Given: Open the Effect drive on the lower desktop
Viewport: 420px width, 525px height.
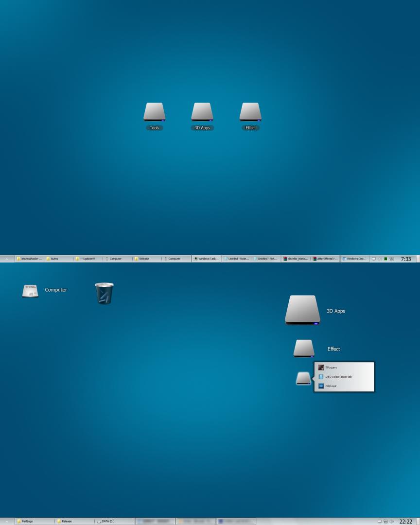Looking at the screenshot, I should pos(303,348).
